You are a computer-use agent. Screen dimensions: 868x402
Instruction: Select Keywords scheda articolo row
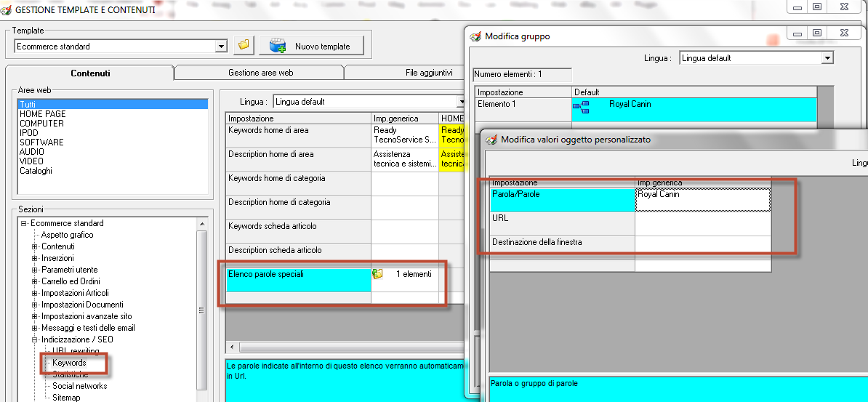[x=298, y=231]
